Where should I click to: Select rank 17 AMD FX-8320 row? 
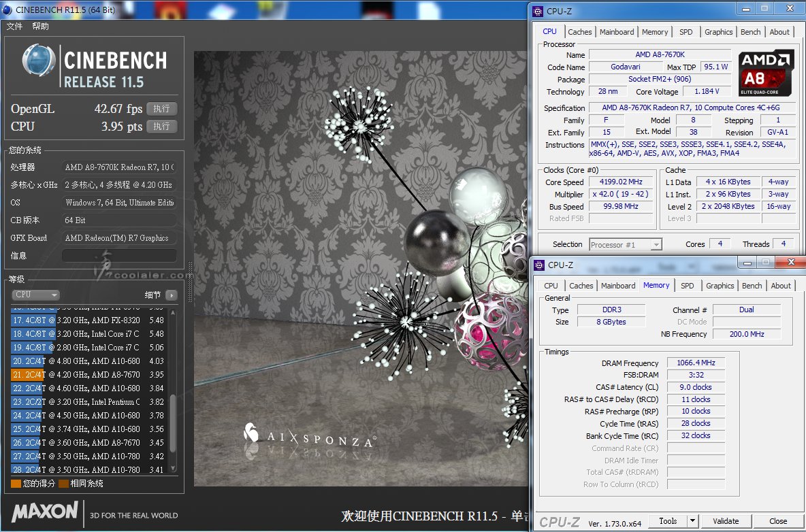pos(88,320)
